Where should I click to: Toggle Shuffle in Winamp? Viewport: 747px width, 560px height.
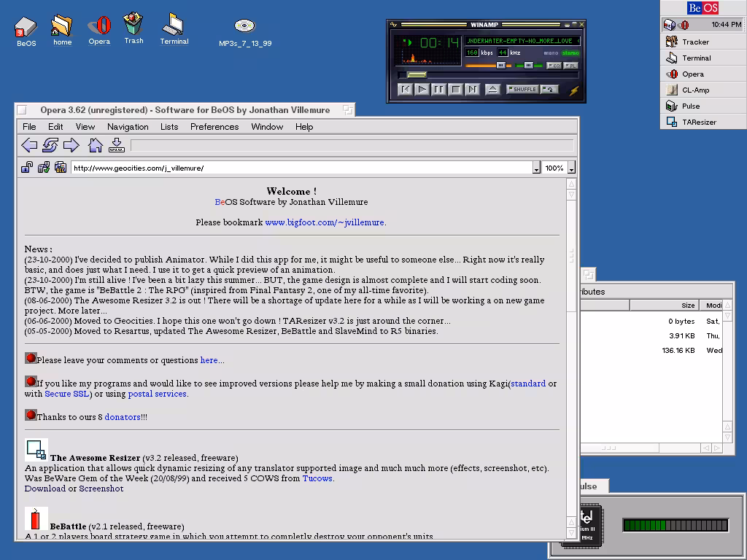[522, 90]
